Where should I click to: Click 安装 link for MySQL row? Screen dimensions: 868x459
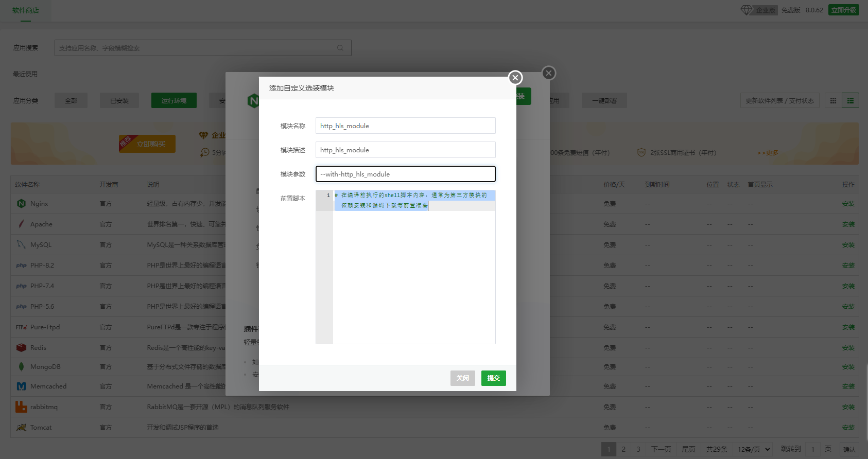coord(848,245)
